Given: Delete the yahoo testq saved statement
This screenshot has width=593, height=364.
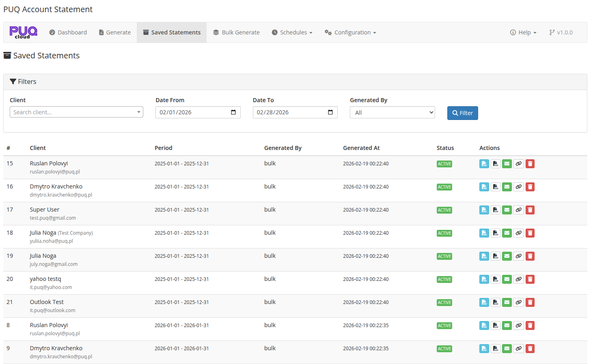Looking at the screenshot, I should click(x=530, y=279).
